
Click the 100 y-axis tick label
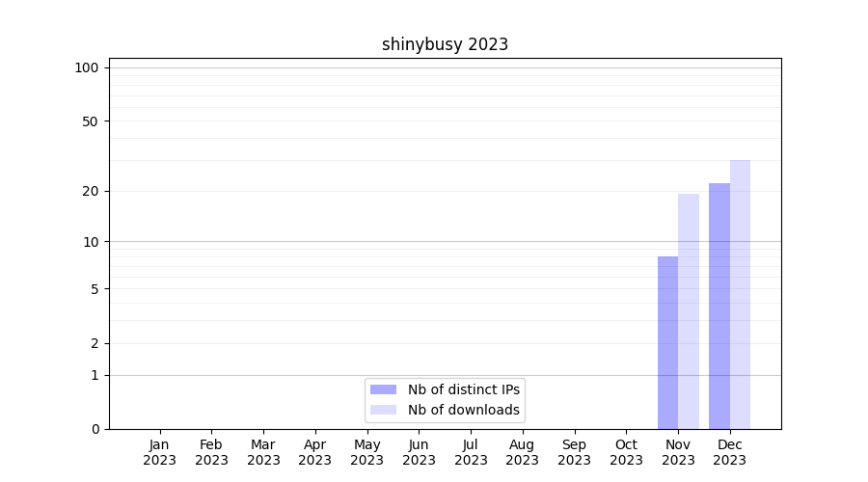[87, 67]
